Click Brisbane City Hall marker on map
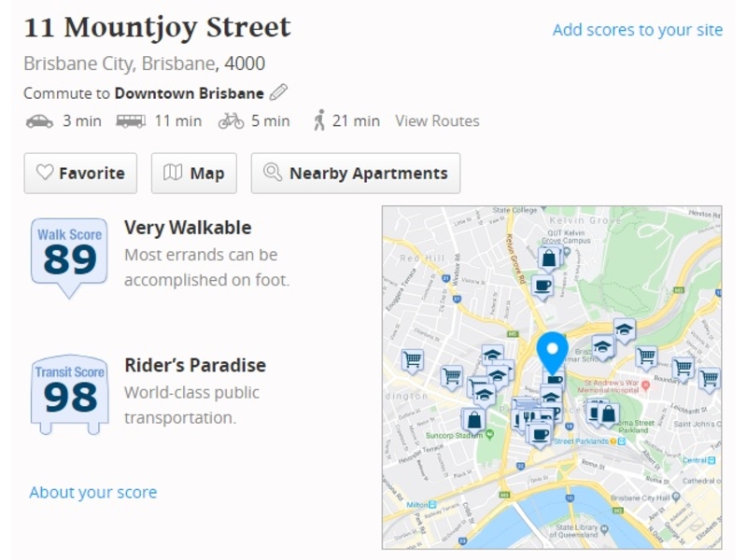The height and width of the screenshot is (560, 747). point(676,497)
